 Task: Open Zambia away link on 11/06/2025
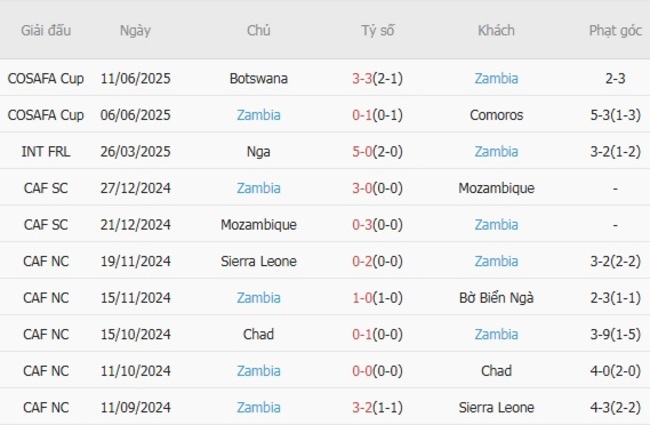[496, 78]
